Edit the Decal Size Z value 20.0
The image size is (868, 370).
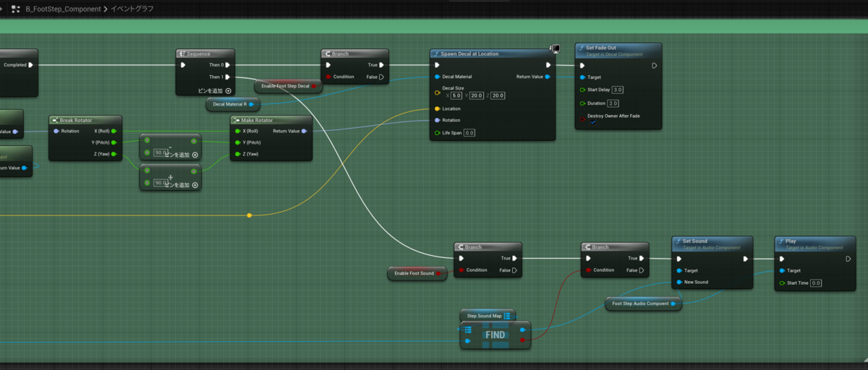coord(498,95)
